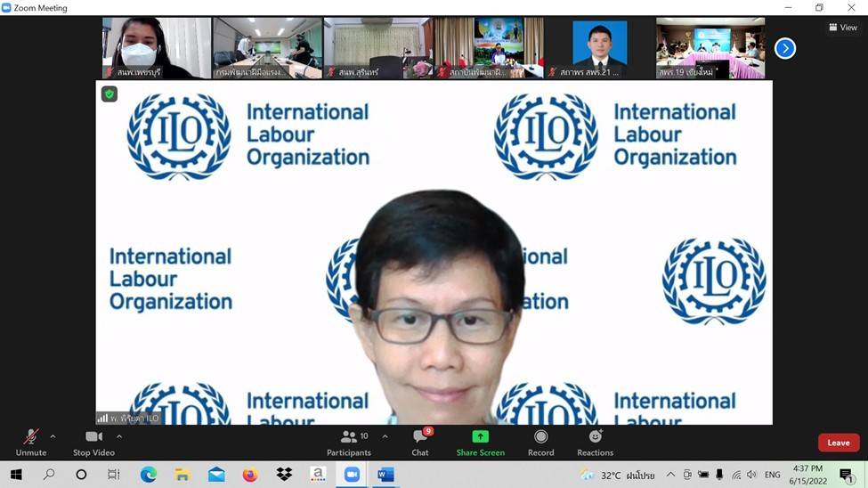Image resolution: width=868 pixels, height=488 pixels.
Task: Change the ENG input language
Action: click(772, 475)
